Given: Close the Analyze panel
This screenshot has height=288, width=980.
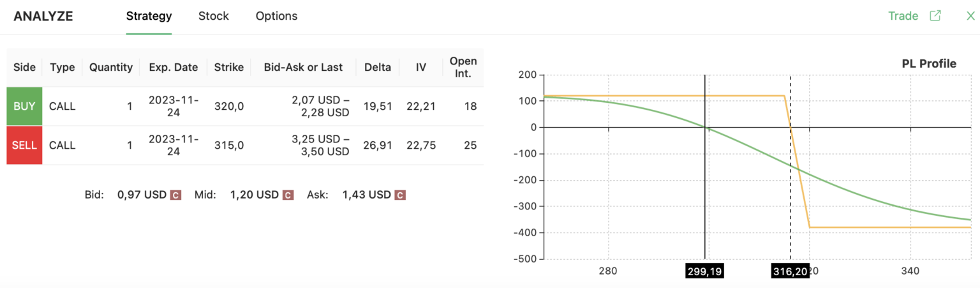Looking at the screenshot, I should 970,16.
